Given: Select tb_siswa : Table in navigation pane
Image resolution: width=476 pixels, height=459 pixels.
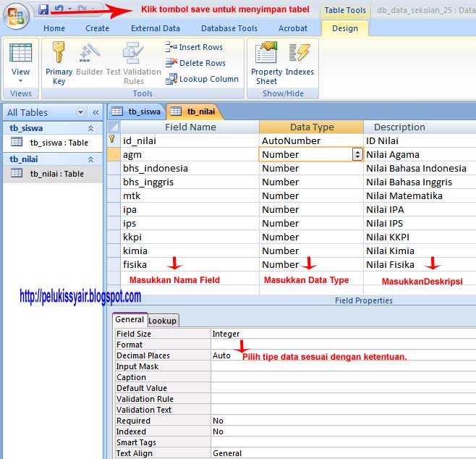Looking at the screenshot, I should 53,143.
